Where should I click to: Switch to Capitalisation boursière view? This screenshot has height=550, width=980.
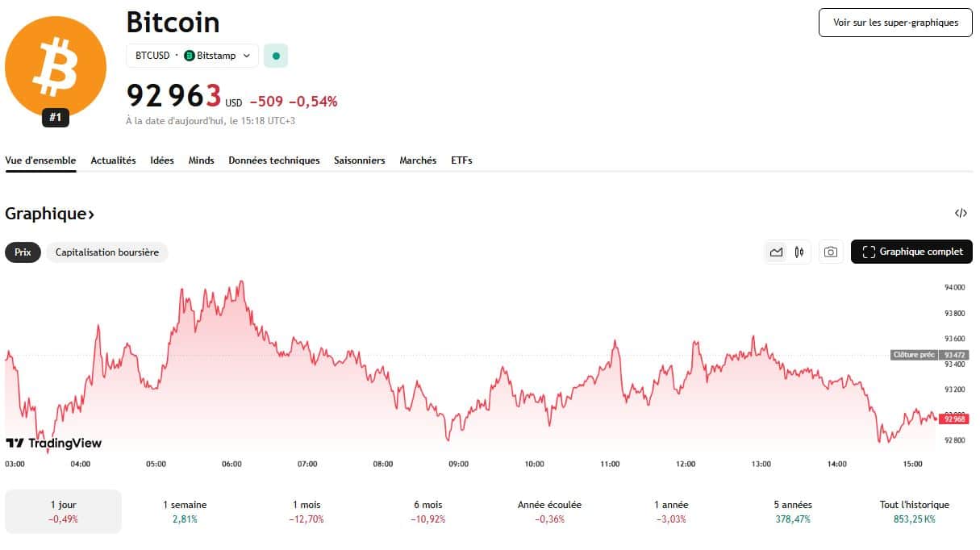coord(107,252)
